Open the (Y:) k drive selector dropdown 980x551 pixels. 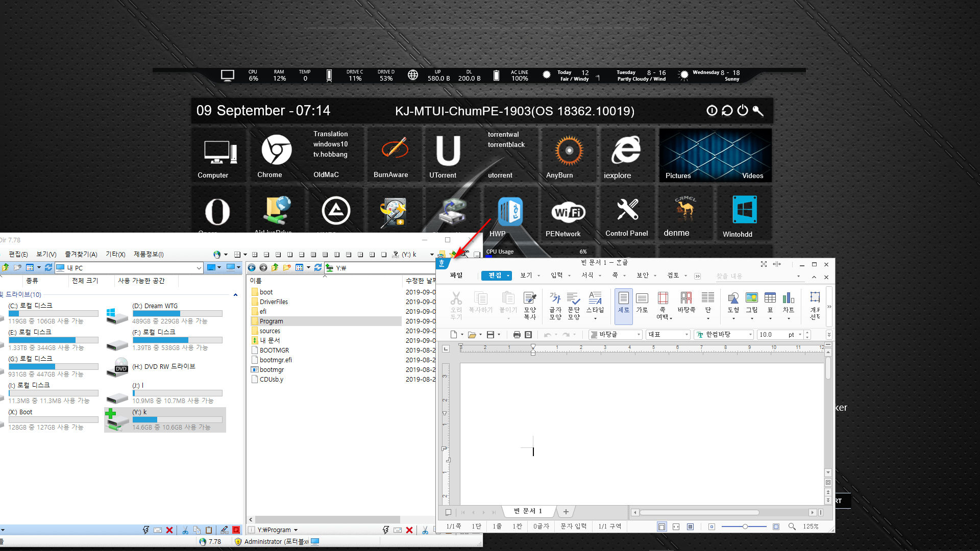pos(432,255)
